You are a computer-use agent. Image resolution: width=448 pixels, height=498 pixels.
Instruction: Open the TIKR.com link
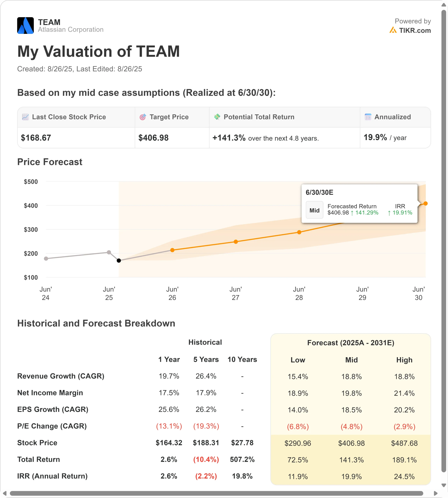(415, 31)
